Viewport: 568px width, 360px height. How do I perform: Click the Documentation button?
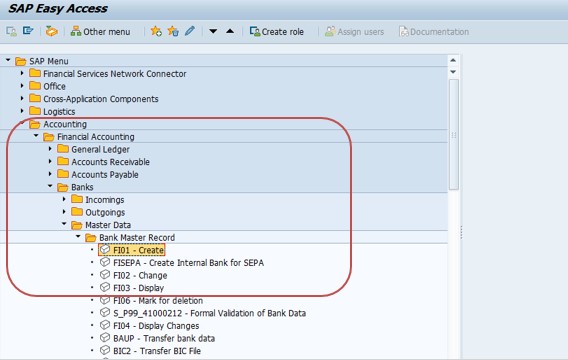coord(434,32)
